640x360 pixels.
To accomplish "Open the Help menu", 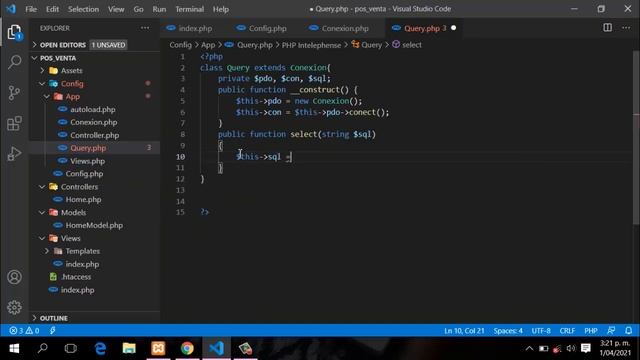I will point(221,9).
